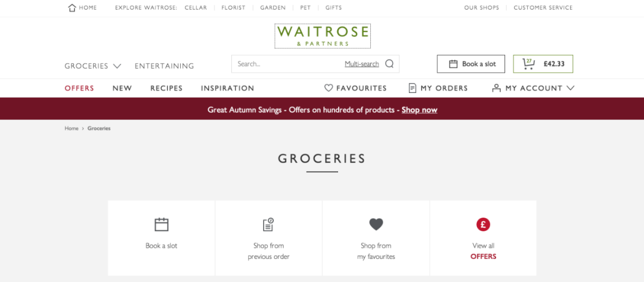The image size is (644, 282).
Task: Expand the My Account dropdown arrow
Action: (x=570, y=88)
